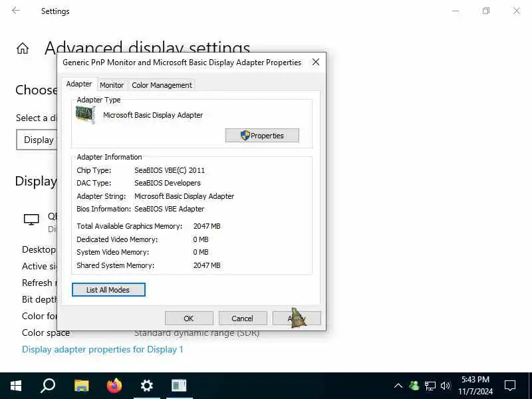Click the Chip Type value SeaBIOS VBE(C) 2011
This screenshot has height=399, width=532.
click(170, 170)
